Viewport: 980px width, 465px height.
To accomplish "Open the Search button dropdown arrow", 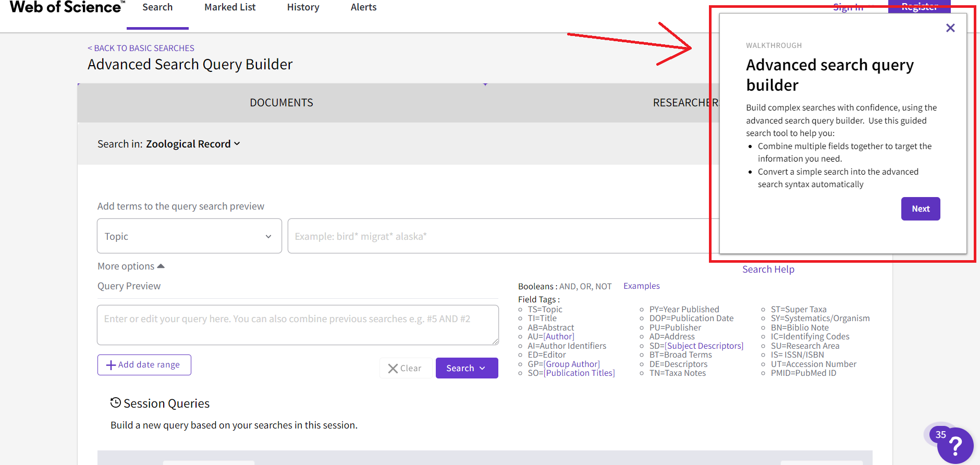I will [x=482, y=368].
